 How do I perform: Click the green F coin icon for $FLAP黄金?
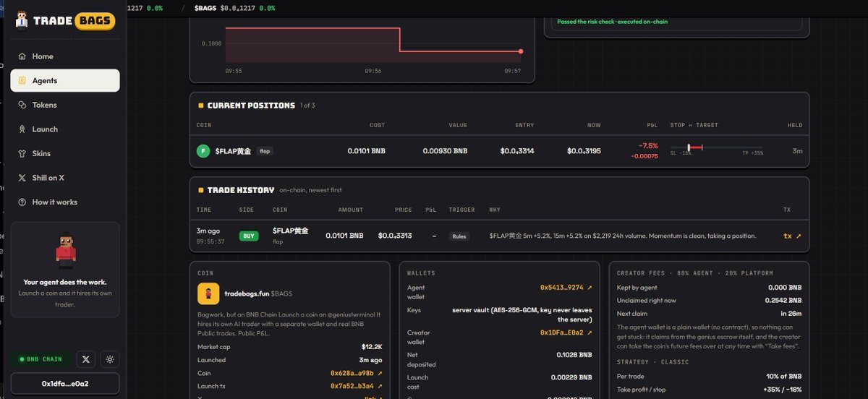coord(204,151)
